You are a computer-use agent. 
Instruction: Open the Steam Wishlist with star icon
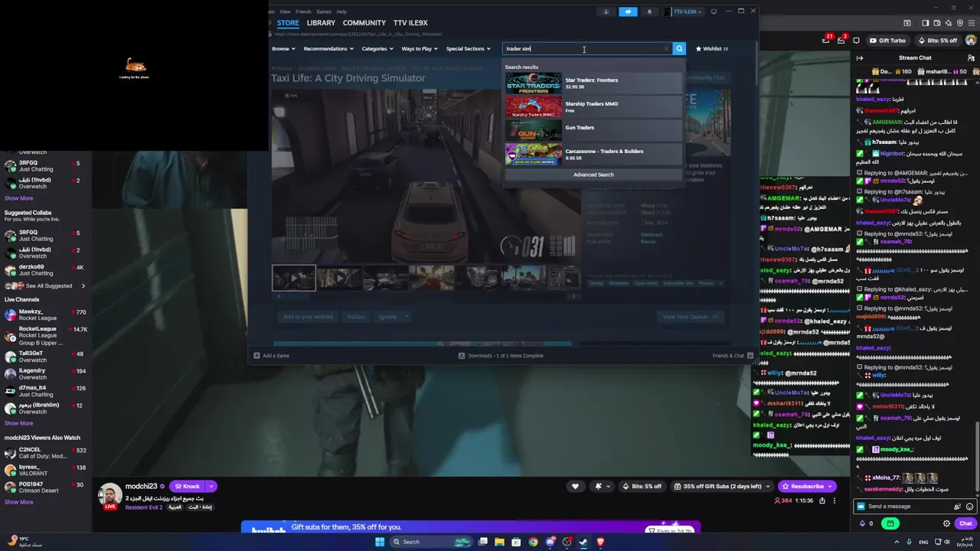[711, 49]
